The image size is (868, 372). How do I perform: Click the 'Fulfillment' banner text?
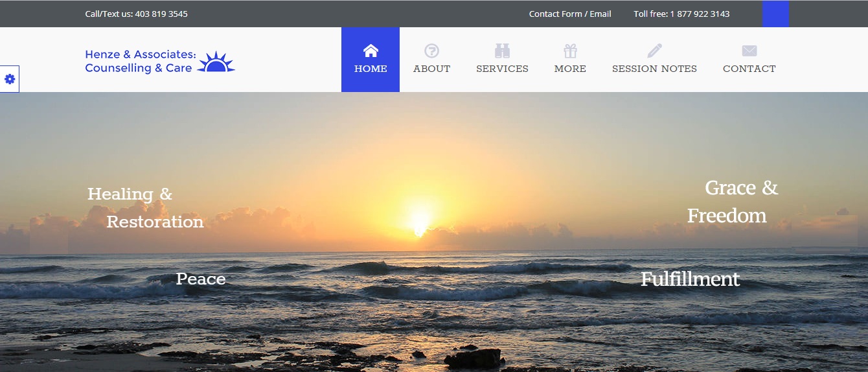(690, 279)
